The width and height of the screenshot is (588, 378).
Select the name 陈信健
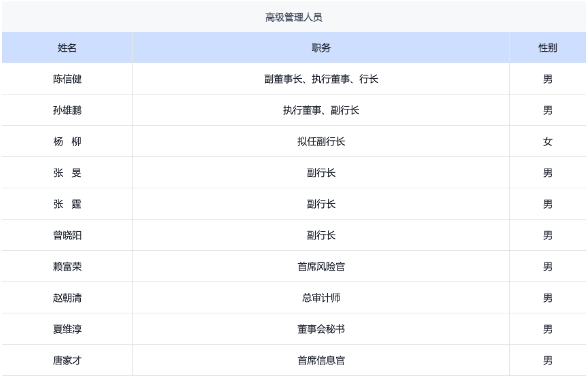pyautogui.click(x=67, y=79)
